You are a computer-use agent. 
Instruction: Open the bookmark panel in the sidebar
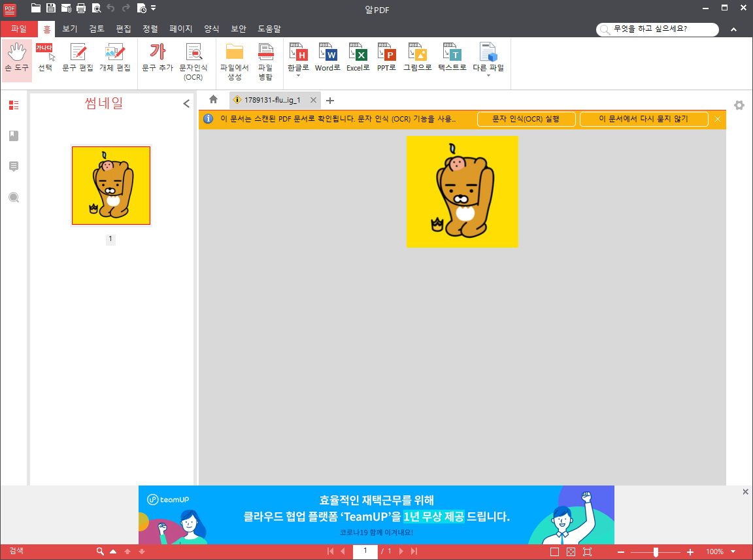click(x=14, y=136)
